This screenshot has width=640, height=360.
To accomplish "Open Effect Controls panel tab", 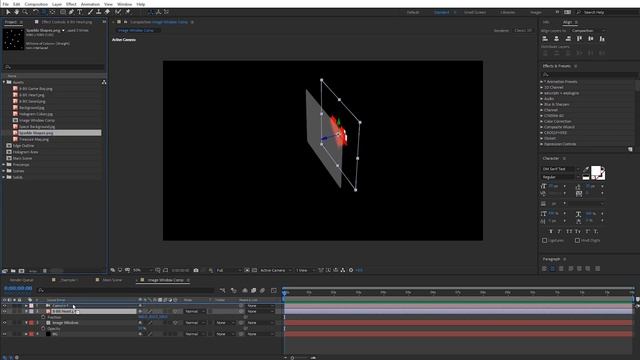I will click(67, 22).
